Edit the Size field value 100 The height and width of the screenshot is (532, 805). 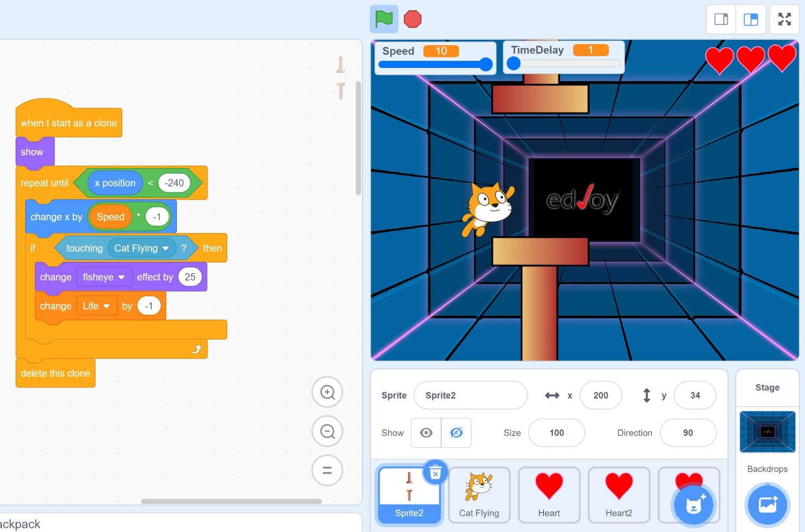point(556,432)
